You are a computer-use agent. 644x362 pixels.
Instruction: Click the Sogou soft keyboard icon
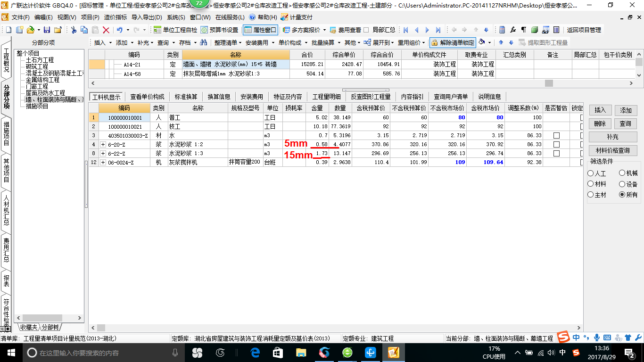(607, 337)
